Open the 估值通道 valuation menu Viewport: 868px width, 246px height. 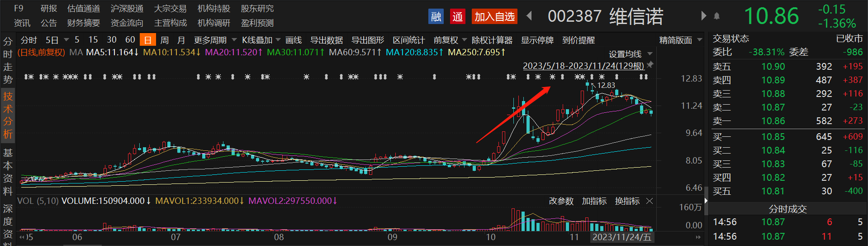click(84, 8)
